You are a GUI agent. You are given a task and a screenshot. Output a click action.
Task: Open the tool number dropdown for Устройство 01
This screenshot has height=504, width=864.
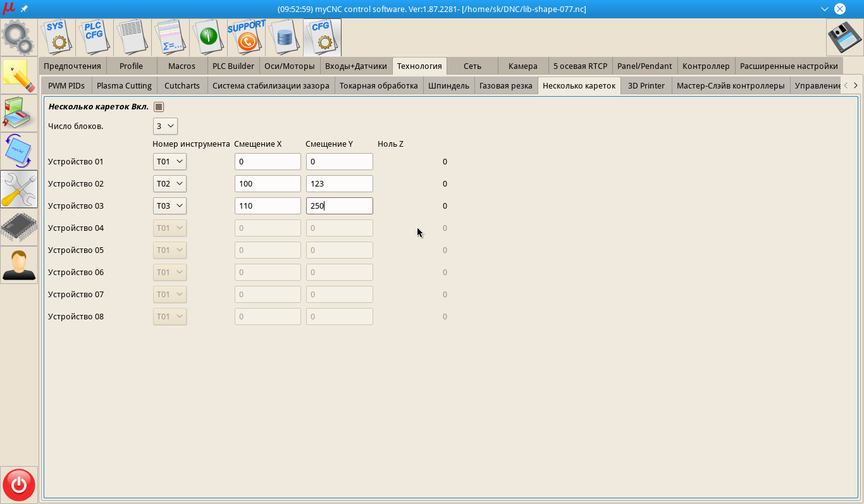tap(170, 161)
